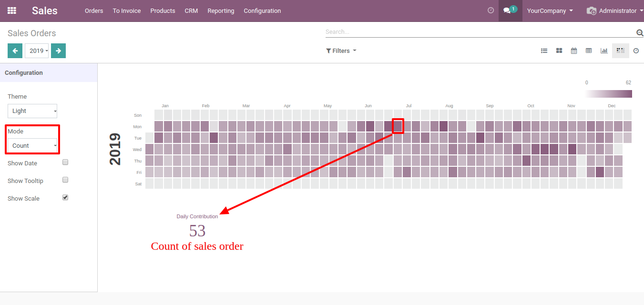Open the Theme dropdown set to Light
This screenshot has height=305, width=644.
point(32,111)
